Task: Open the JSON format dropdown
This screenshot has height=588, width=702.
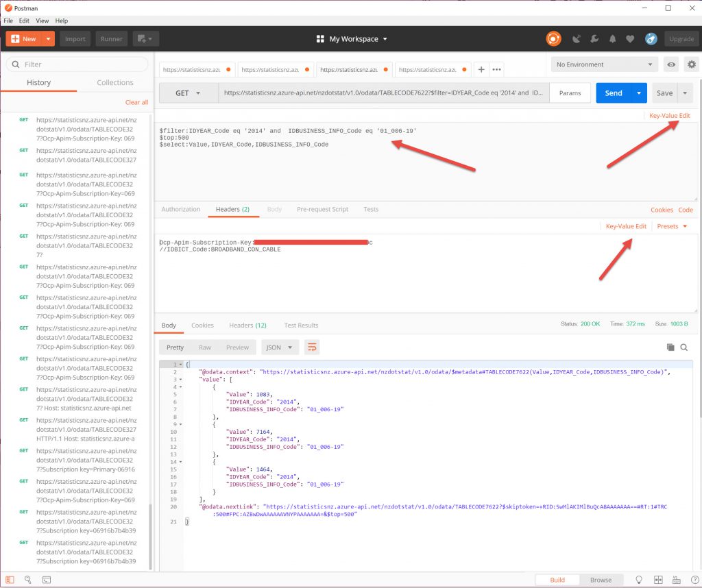Action: click(280, 347)
